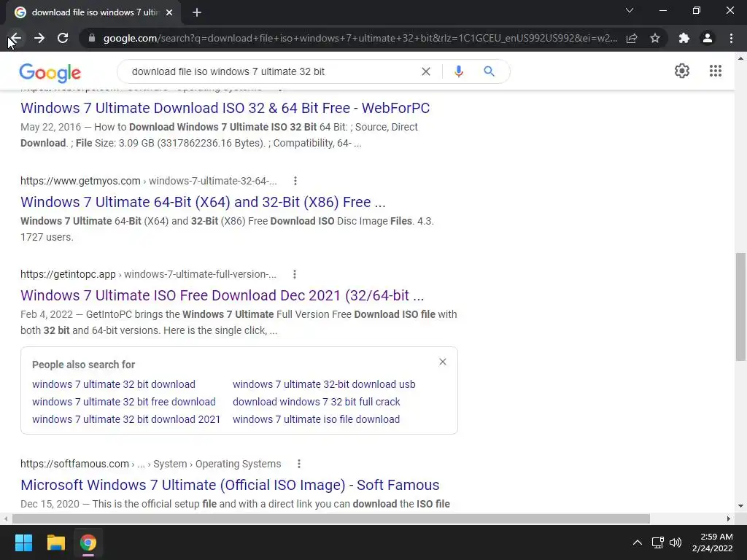Click the horizontal scrollbar thumb
The height and width of the screenshot is (560, 747).
point(331,518)
